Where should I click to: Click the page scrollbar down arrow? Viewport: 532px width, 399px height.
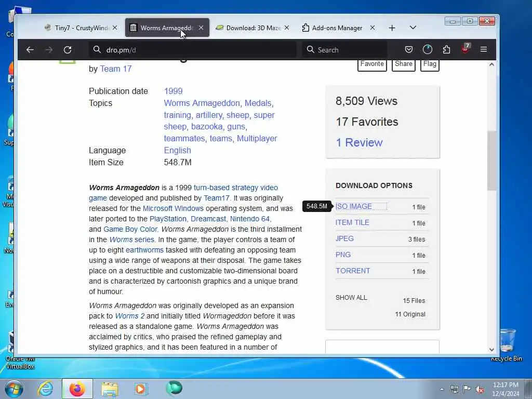pyautogui.click(x=491, y=350)
